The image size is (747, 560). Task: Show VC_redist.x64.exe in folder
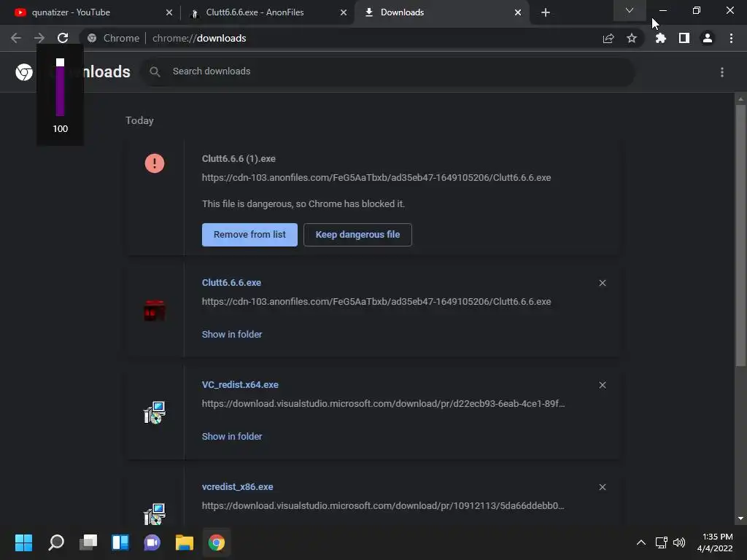pos(232,436)
